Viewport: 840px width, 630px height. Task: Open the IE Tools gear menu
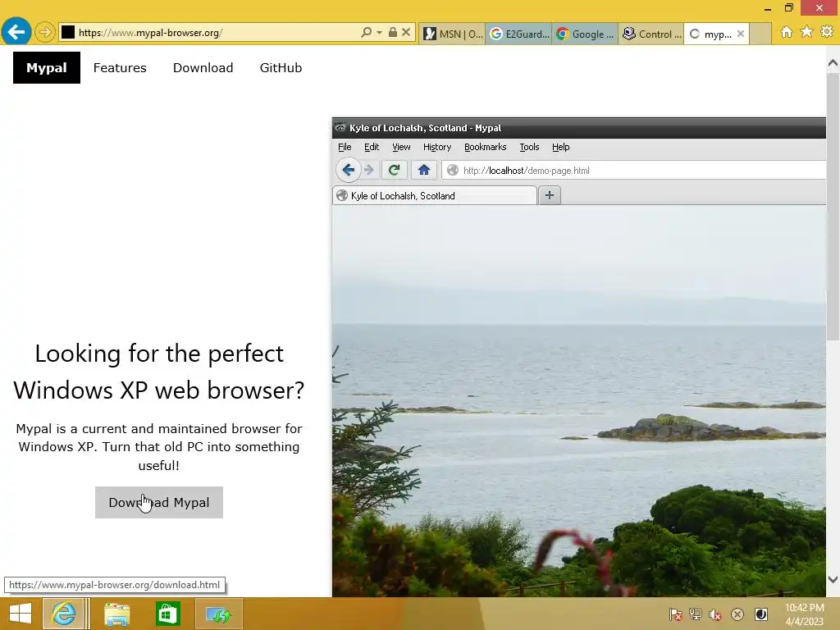pyautogui.click(x=827, y=32)
